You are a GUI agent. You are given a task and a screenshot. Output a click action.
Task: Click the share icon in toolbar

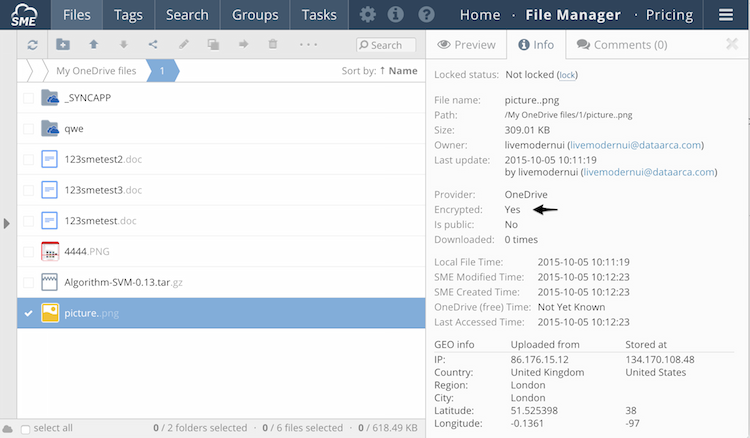click(x=153, y=45)
